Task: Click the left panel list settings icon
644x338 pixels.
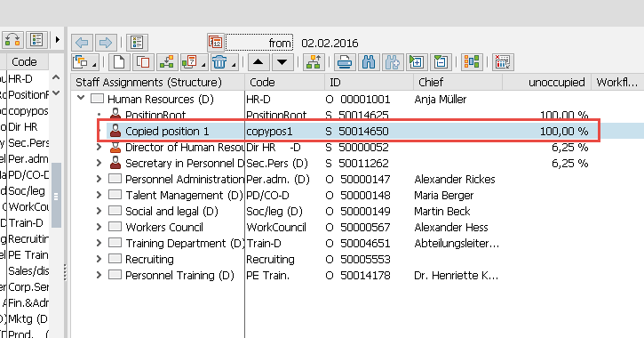Action: [x=36, y=40]
